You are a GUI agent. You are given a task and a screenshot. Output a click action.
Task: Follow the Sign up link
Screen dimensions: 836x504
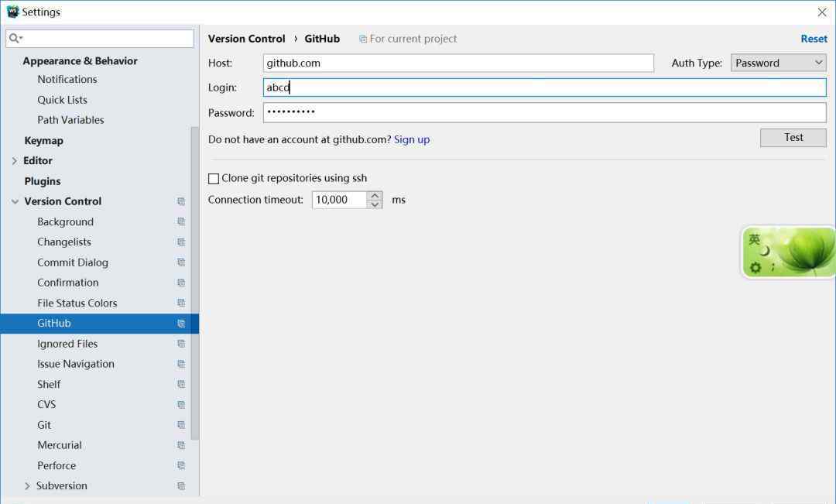(412, 139)
